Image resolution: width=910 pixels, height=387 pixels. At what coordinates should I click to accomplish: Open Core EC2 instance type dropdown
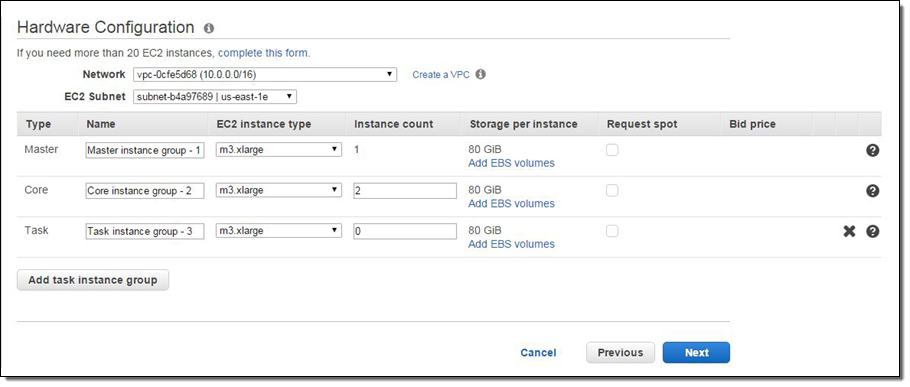point(279,190)
